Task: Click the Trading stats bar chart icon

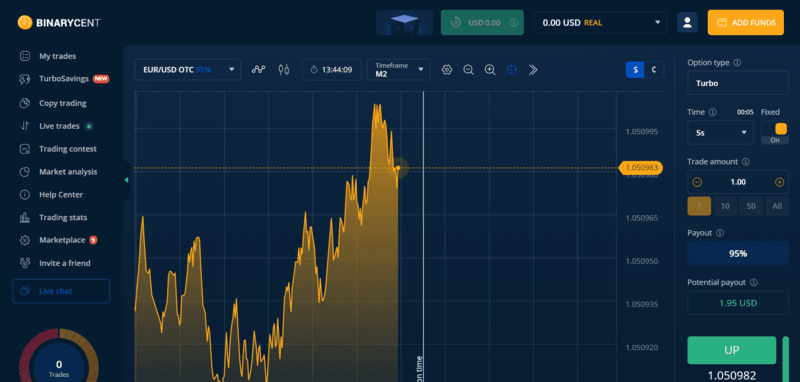Action: click(x=24, y=218)
